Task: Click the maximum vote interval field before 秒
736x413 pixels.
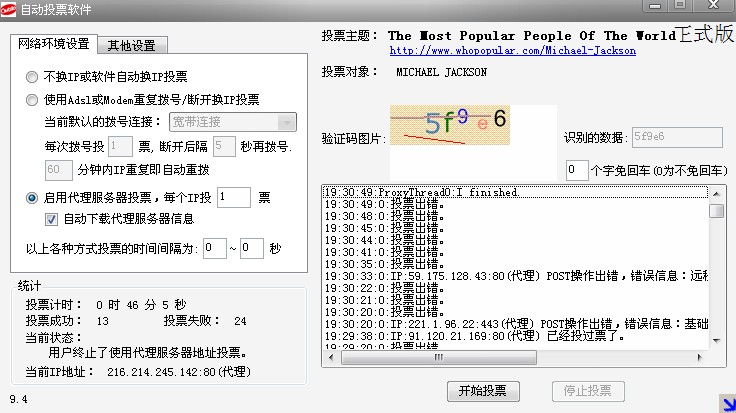Action: (252, 248)
